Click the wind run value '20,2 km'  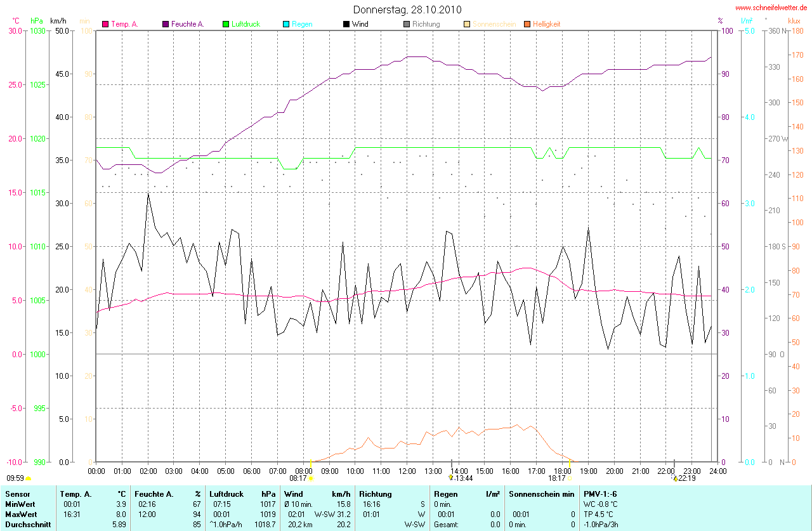pyautogui.click(x=301, y=525)
